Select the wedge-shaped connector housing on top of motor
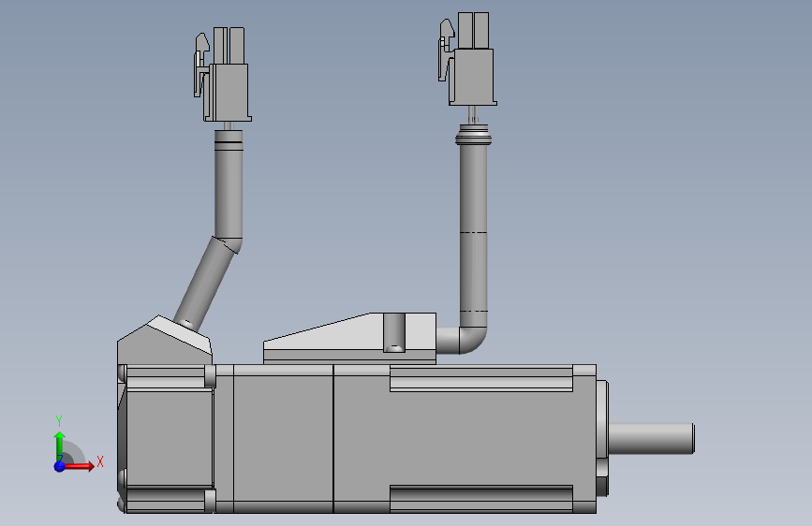Image resolution: width=812 pixels, height=526 pixels. click(x=350, y=338)
